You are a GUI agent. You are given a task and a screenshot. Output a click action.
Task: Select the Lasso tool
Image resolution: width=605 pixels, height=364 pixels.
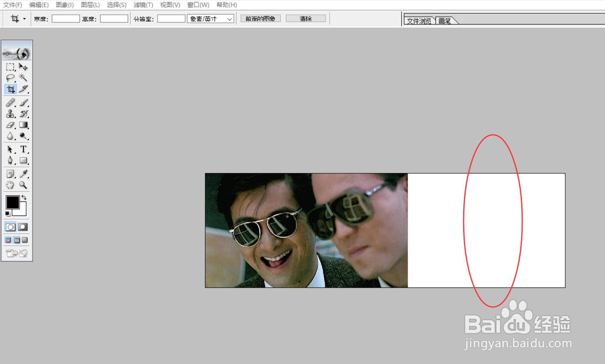point(10,78)
